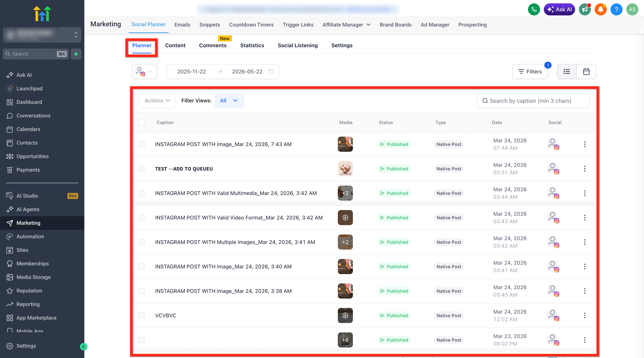644x358 pixels.
Task: Switch to Statistics sub-tab
Action: click(x=252, y=46)
